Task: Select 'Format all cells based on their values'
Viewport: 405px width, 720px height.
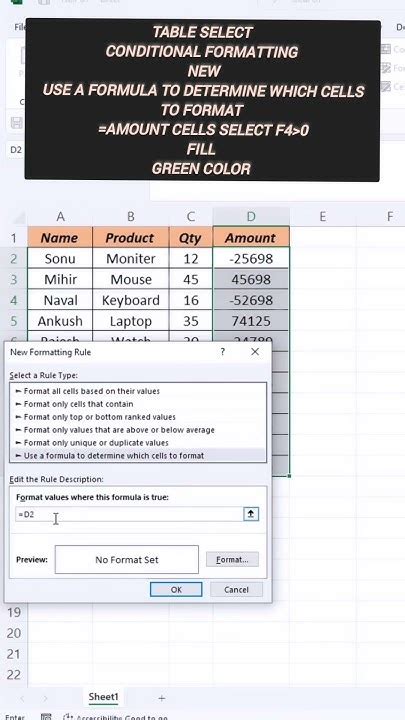Action: coord(138,391)
